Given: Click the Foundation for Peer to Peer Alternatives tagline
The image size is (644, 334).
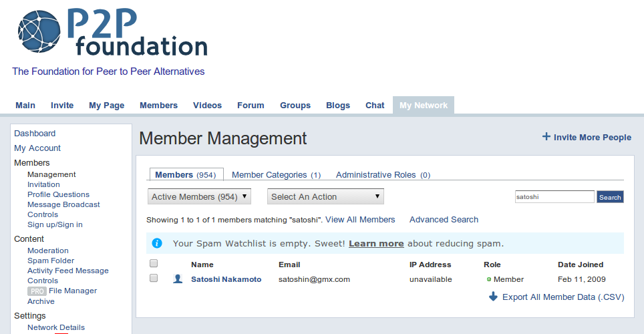Looking at the screenshot, I should [108, 71].
